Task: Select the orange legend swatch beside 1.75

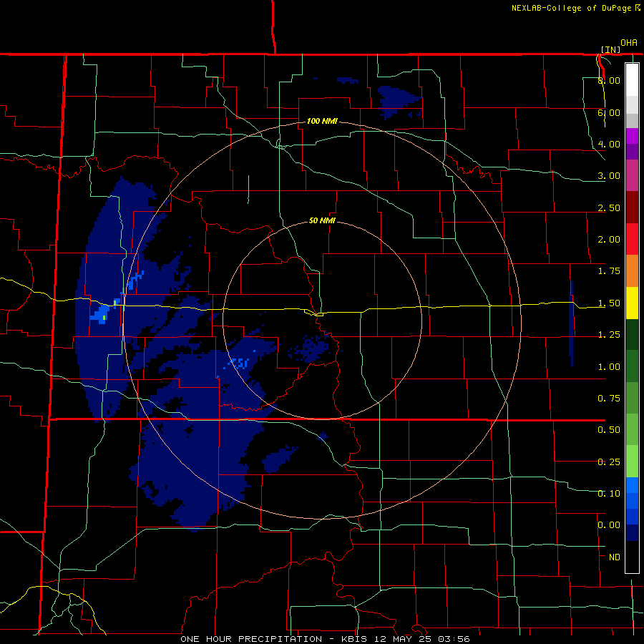Action: coord(632,271)
